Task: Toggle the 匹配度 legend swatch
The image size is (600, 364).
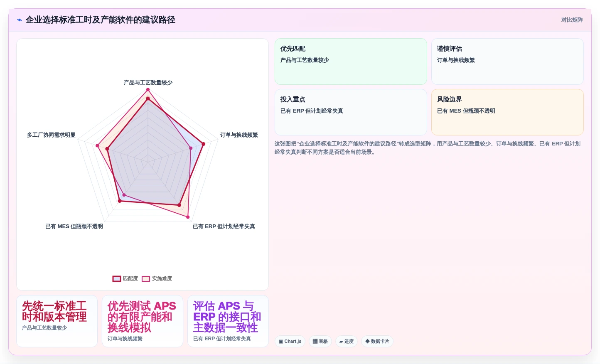Action: (117, 279)
